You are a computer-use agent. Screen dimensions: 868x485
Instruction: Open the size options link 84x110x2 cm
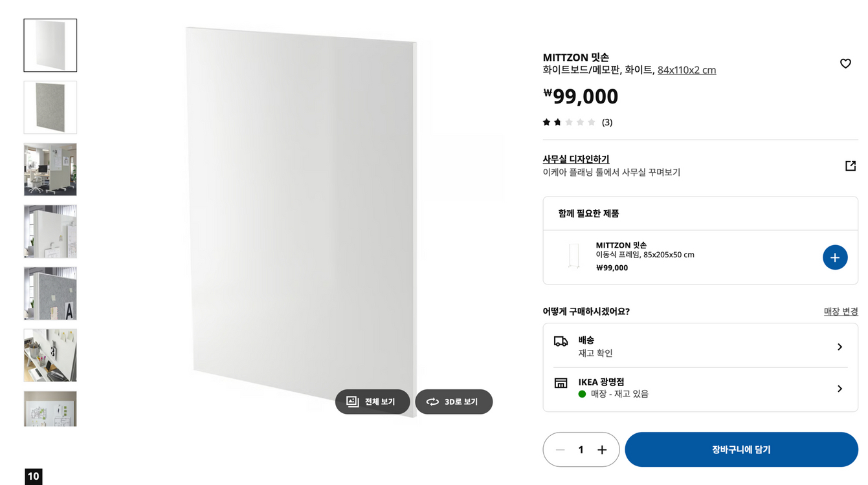point(686,70)
